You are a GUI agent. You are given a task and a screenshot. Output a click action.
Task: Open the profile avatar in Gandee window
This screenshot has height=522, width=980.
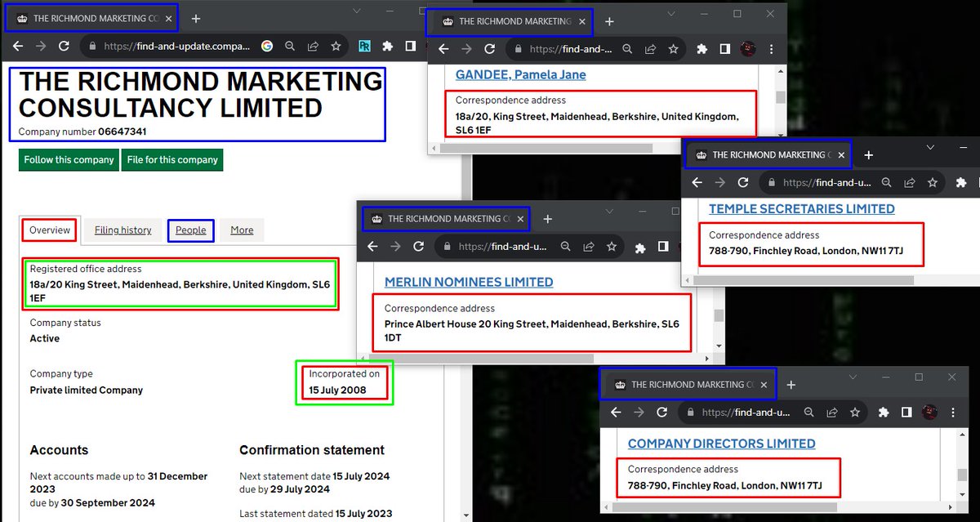tap(748, 49)
